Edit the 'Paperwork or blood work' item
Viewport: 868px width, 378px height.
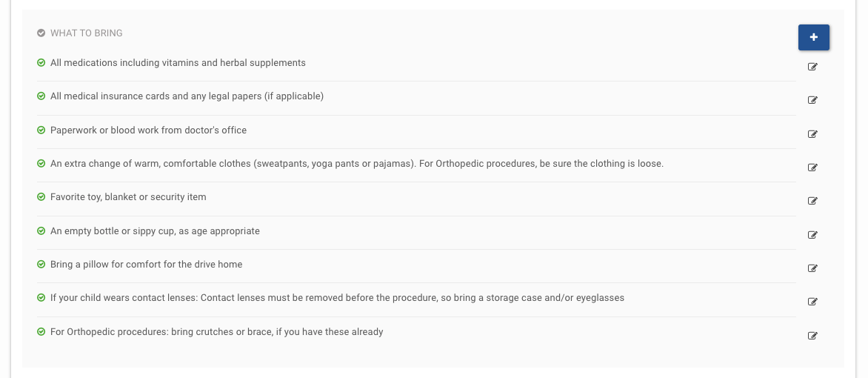tap(812, 134)
